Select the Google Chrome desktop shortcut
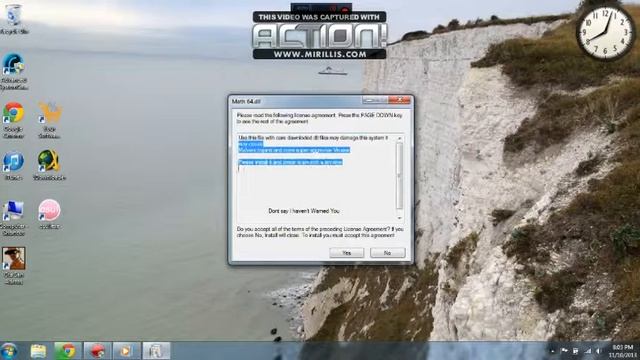The height and width of the screenshot is (360, 640). click(x=13, y=120)
